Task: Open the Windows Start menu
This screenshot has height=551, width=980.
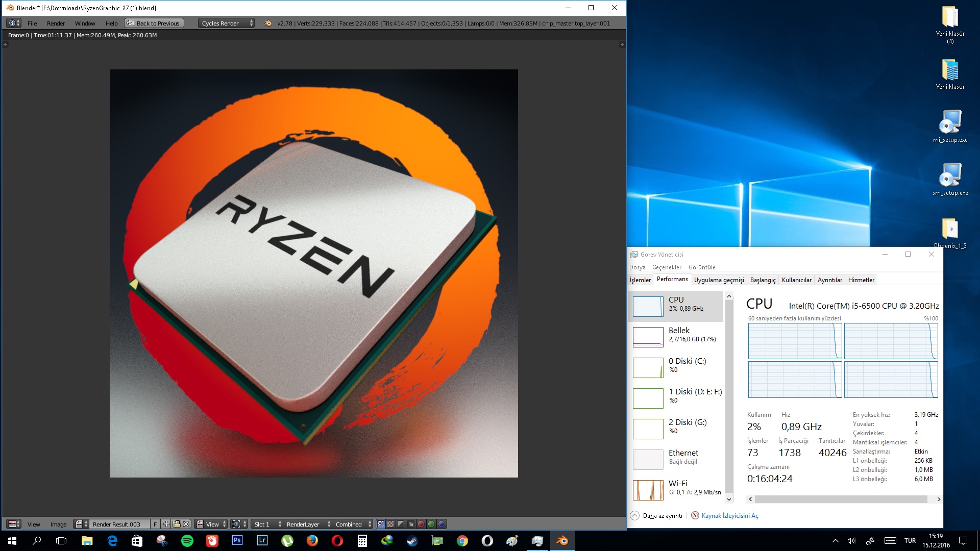Action: pyautogui.click(x=12, y=540)
